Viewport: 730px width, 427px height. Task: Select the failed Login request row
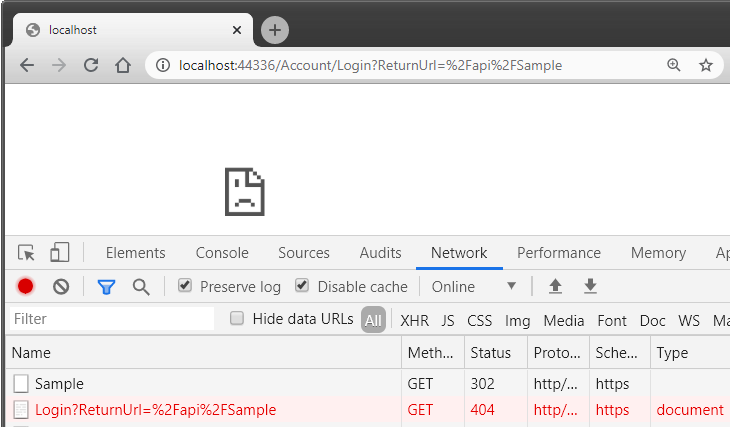click(x=155, y=410)
